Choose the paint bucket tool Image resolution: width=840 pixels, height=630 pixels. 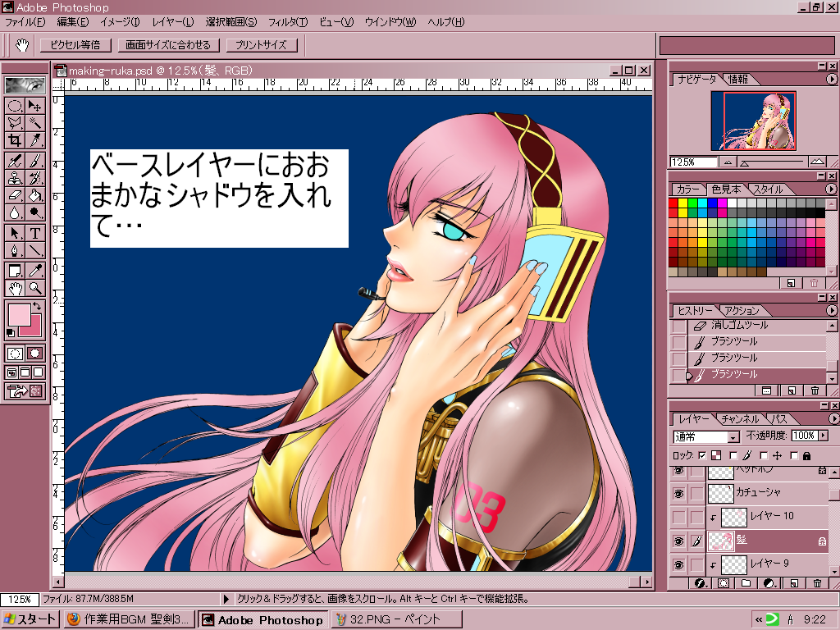coord(34,195)
